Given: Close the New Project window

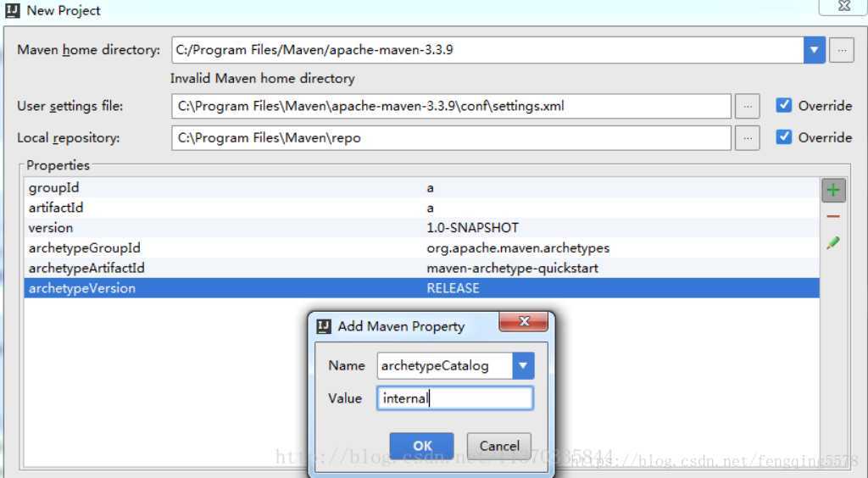Looking at the screenshot, I should [844, 7].
